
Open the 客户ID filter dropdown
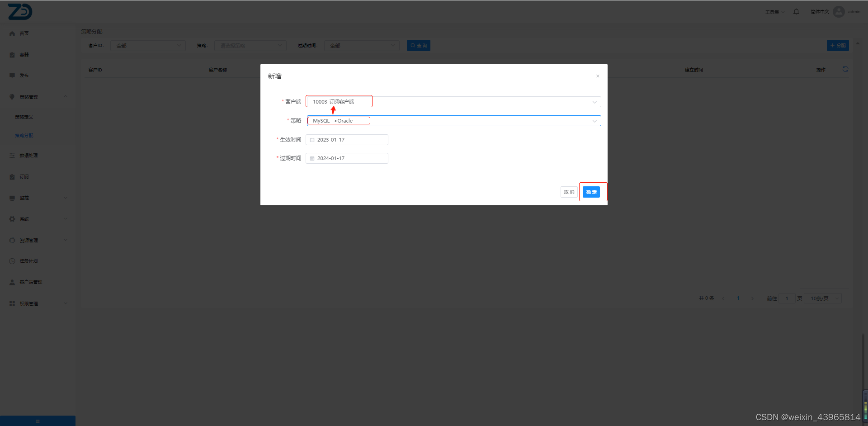tap(148, 46)
